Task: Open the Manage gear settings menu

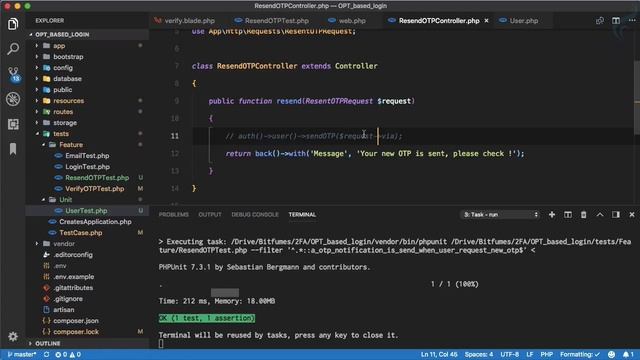Action: 13,336
